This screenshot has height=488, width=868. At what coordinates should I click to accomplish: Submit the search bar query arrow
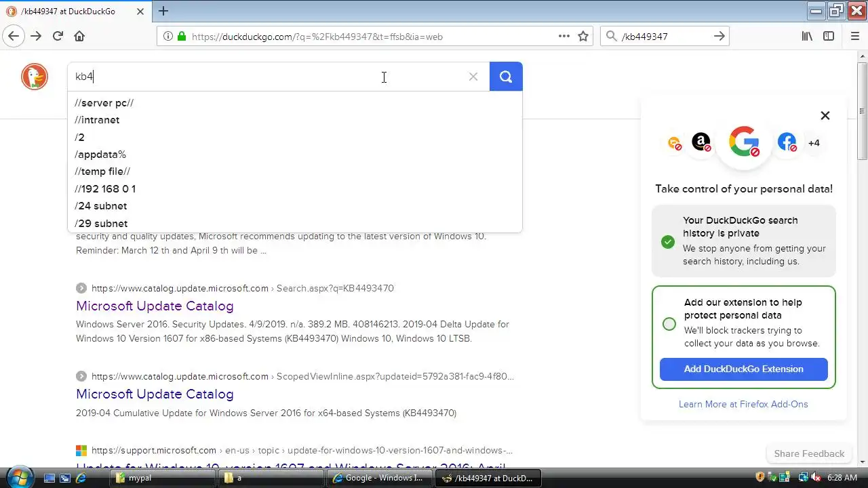click(x=719, y=37)
